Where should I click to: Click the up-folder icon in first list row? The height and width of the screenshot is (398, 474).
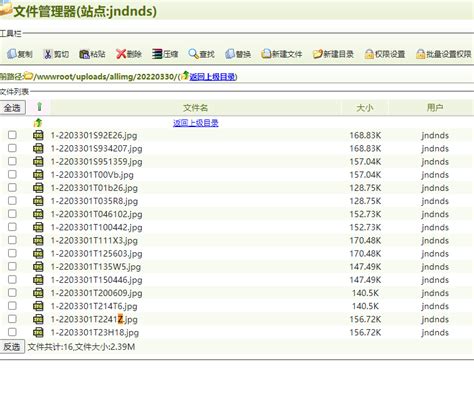[38, 123]
